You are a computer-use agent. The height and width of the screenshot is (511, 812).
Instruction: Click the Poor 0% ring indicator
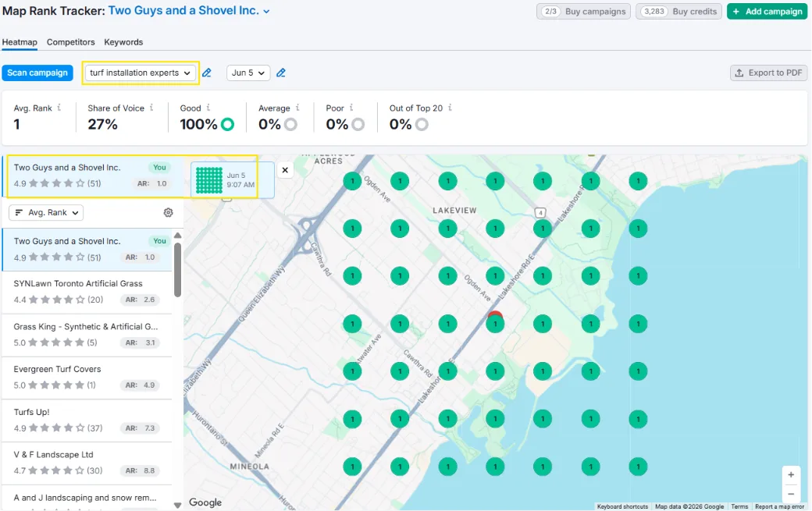[x=358, y=124]
